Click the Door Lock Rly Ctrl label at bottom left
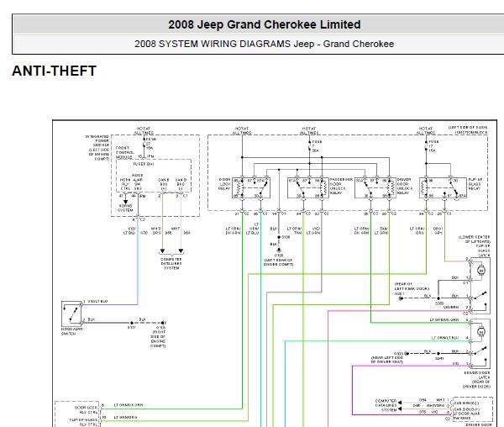The image size is (504, 427). (x=86, y=409)
